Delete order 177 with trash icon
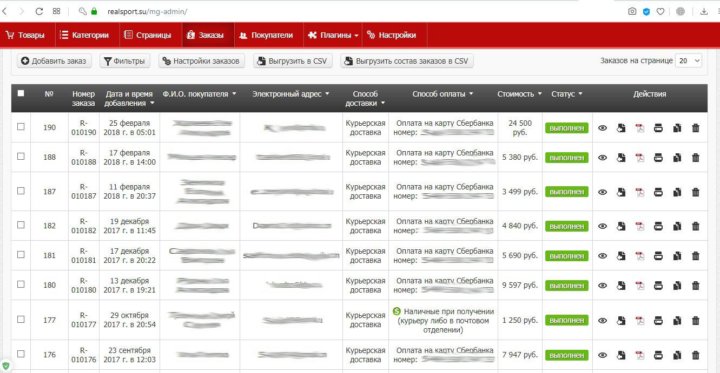The image size is (720, 373). tap(696, 320)
